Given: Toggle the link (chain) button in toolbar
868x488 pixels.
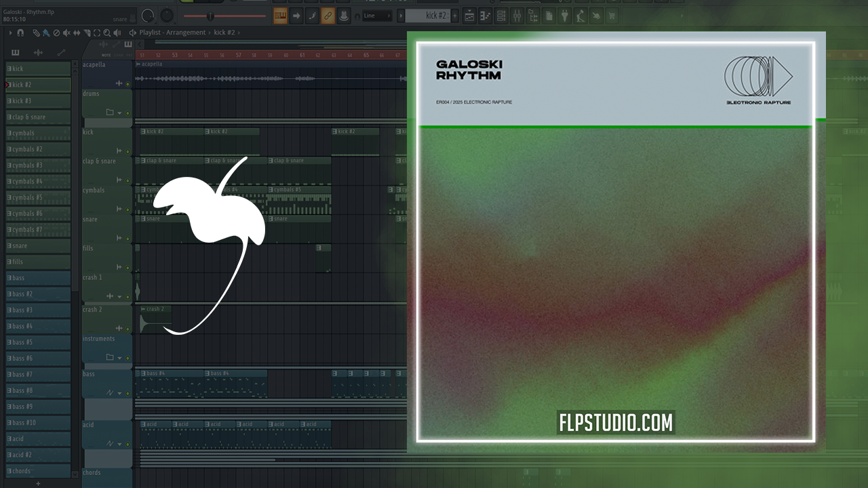Looking at the screenshot, I should (x=328, y=16).
